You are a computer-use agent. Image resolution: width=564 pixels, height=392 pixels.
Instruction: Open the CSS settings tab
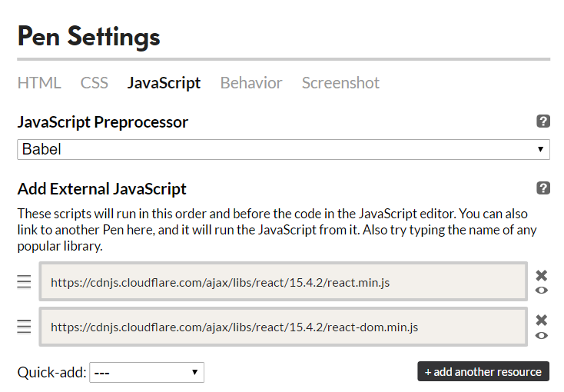[95, 83]
